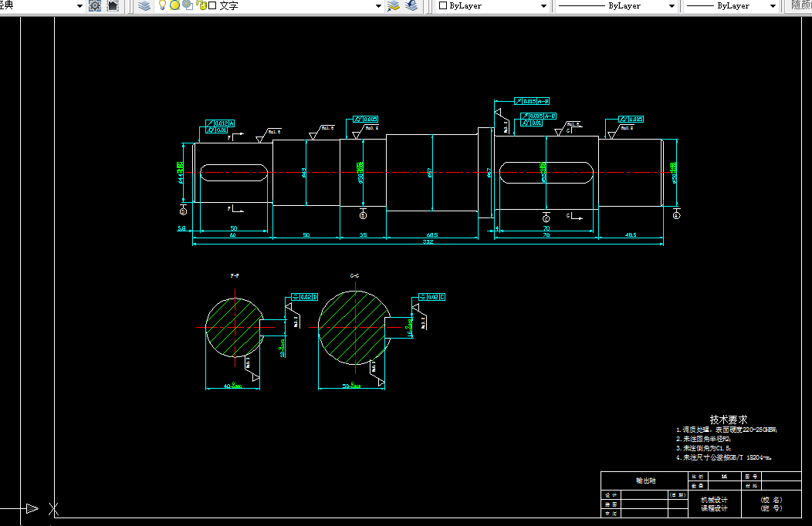Select tolerance frame 0.02 D on F-F section
Image resolution: width=812 pixels, height=526 pixels.
[x=304, y=297]
